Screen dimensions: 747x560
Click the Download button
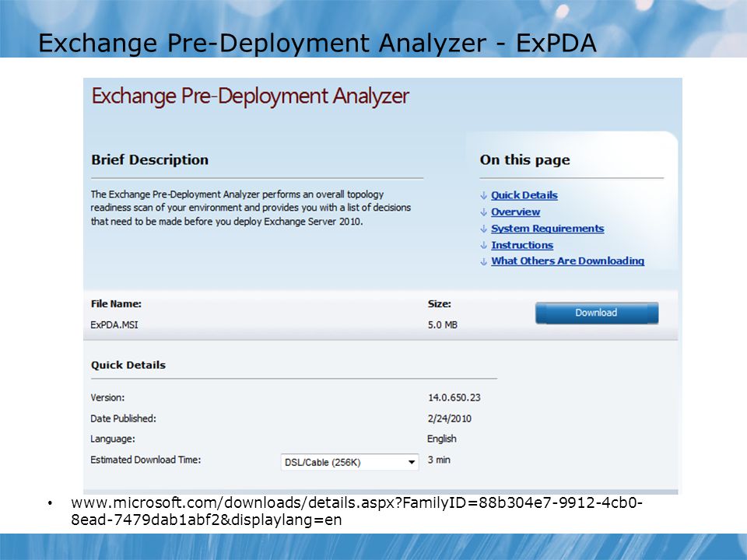tap(597, 313)
